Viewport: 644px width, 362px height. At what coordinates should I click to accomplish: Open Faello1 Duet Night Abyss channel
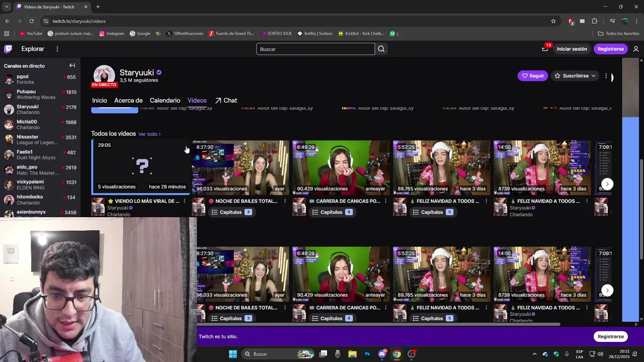tap(40, 155)
